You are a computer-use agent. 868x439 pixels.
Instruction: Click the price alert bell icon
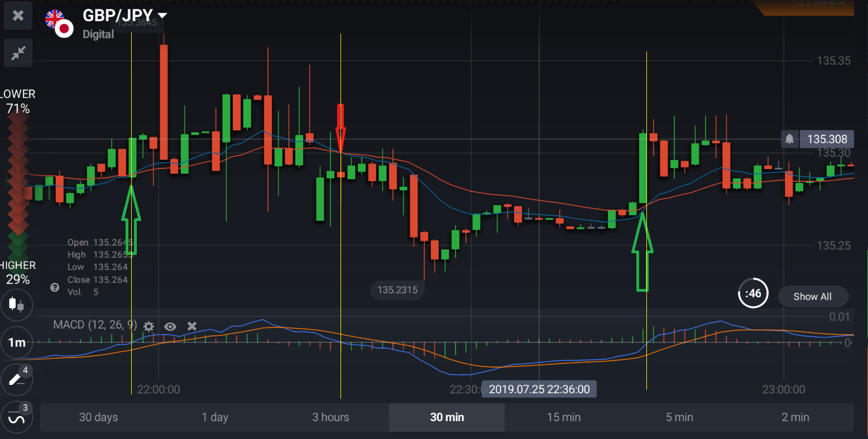(x=789, y=139)
